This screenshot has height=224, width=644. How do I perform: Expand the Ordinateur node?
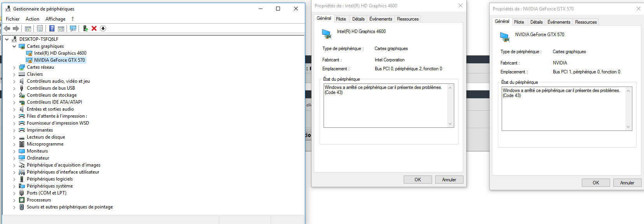14,158
